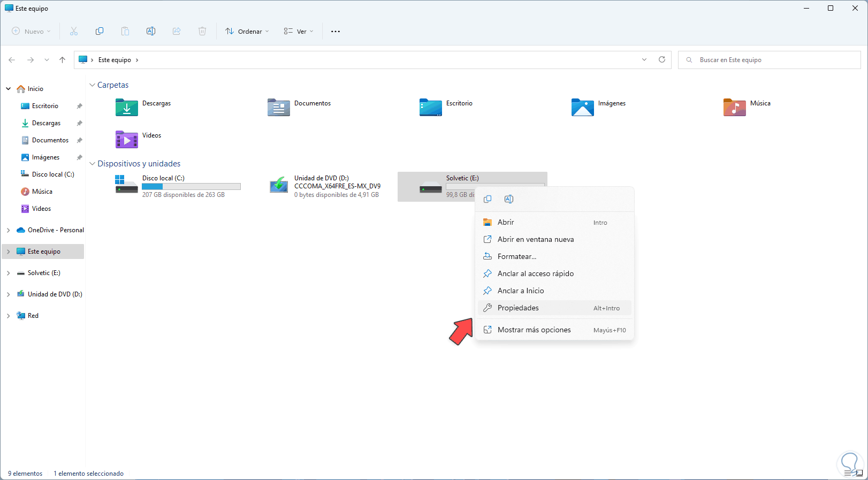The height and width of the screenshot is (480, 868).
Task: Unpin Escritorio using its pin icon
Action: point(79,106)
